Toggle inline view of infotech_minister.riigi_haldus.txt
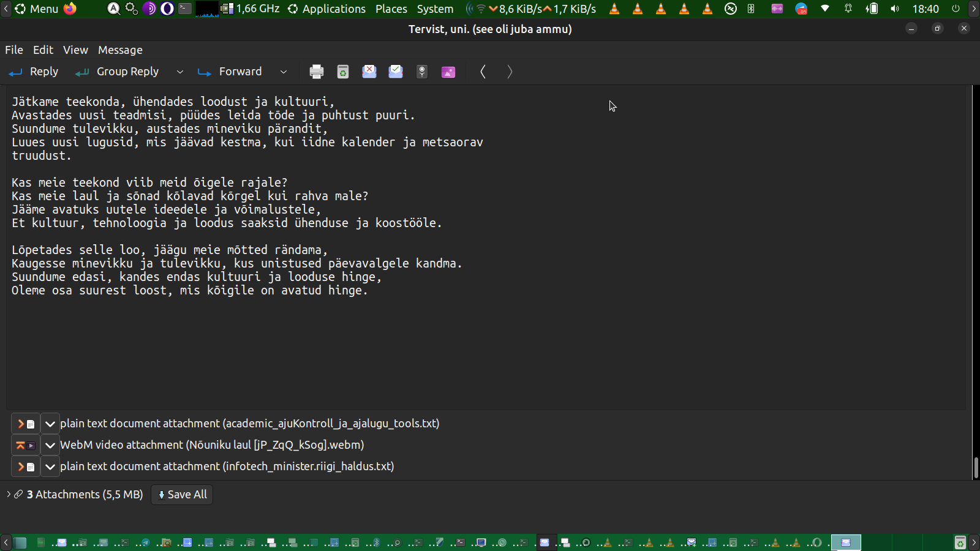This screenshot has width=980, height=551. pos(25,467)
